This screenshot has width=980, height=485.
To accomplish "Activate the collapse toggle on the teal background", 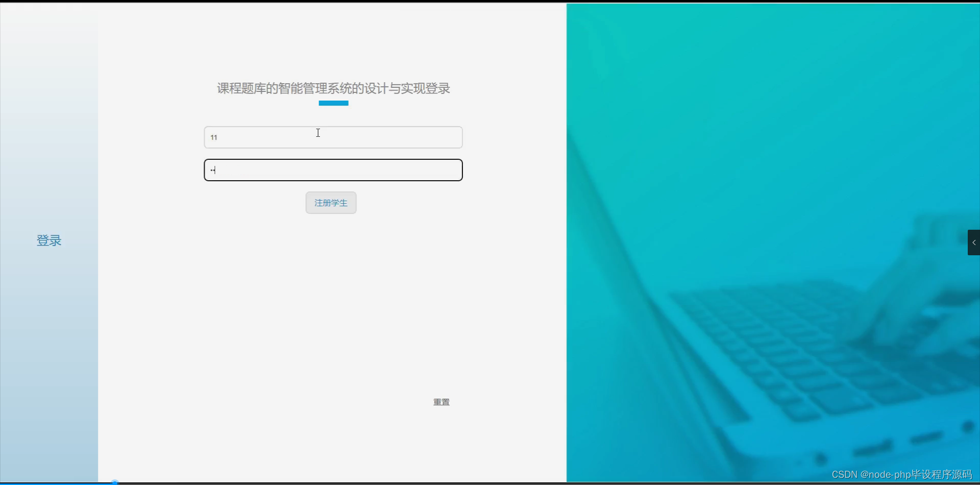I will [x=974, y=242].
